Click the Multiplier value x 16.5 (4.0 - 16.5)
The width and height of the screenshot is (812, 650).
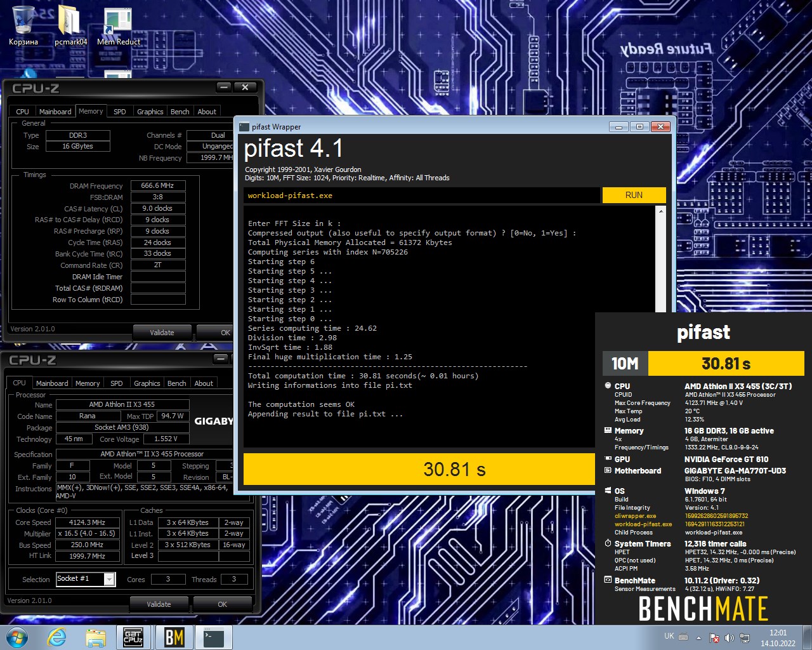[x=87, y=533]
